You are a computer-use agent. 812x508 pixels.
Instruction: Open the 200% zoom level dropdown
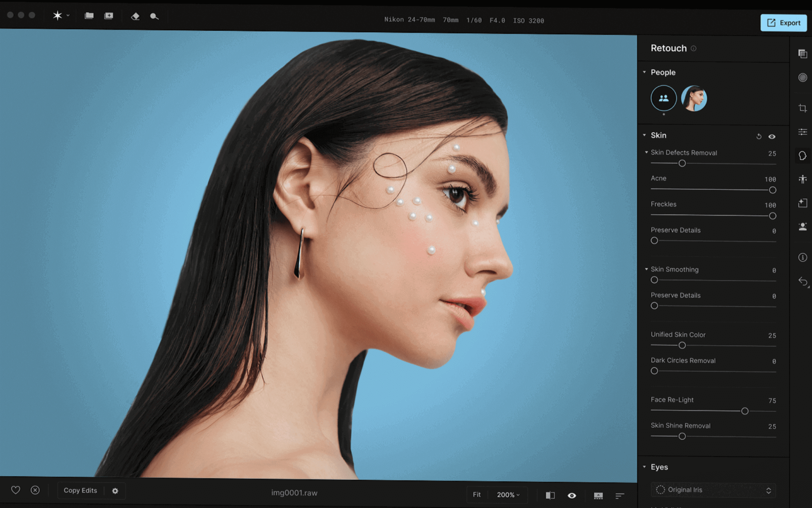point(508,495)
